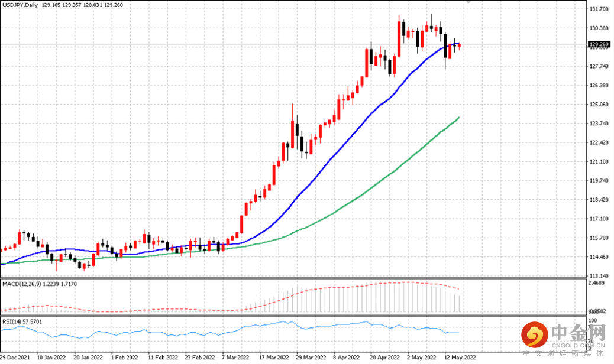This screenshot has height=364, width=614.
Task: Click the current price tag 129.260
Action: point(599,44)
